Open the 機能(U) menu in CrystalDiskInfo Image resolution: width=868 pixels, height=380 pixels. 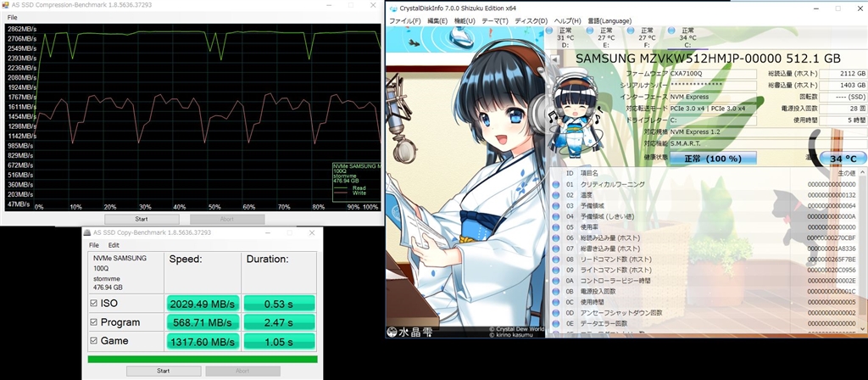(465, 21)
